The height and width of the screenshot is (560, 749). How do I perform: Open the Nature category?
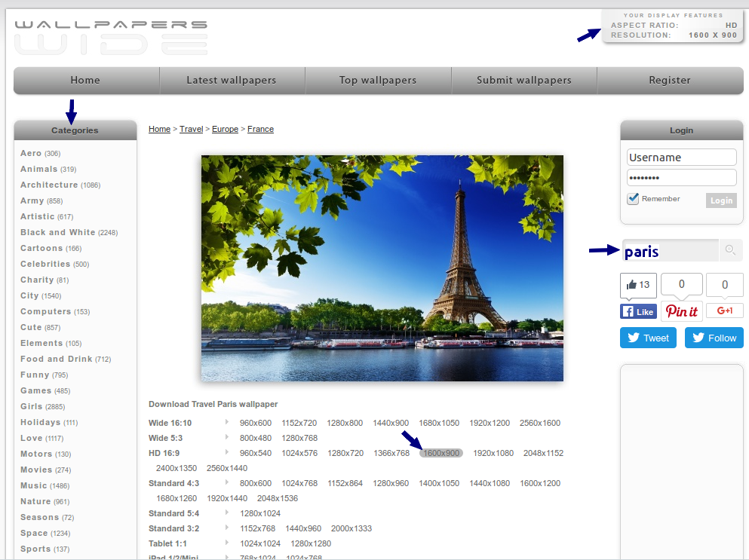coord(35,501)
